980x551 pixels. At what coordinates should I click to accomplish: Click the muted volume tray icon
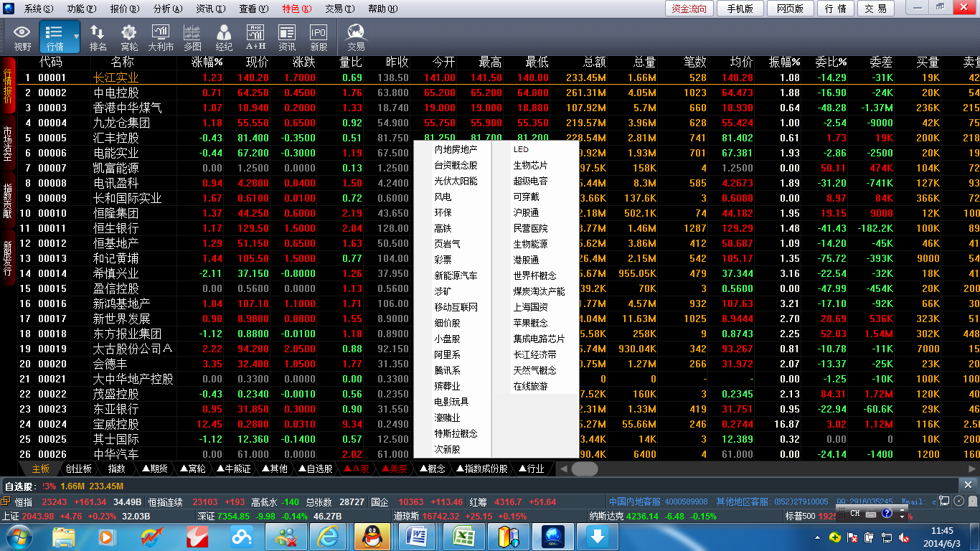(905, 537)
